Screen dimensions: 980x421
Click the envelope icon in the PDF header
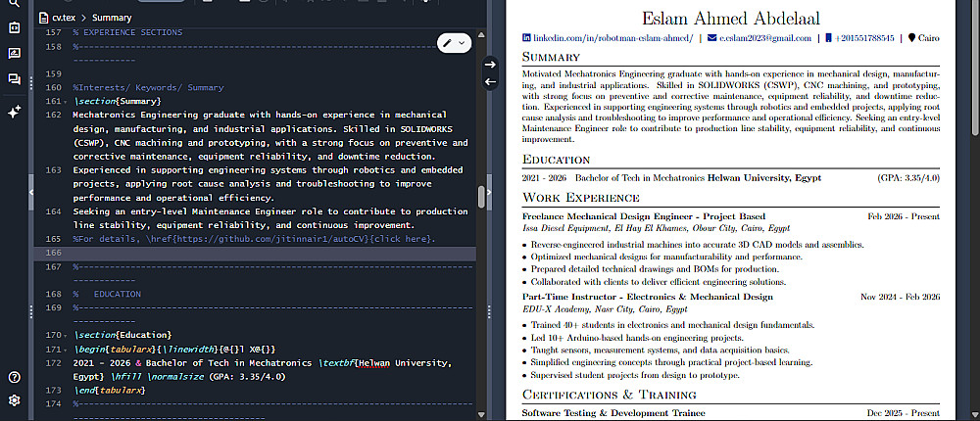click(711, 38)
